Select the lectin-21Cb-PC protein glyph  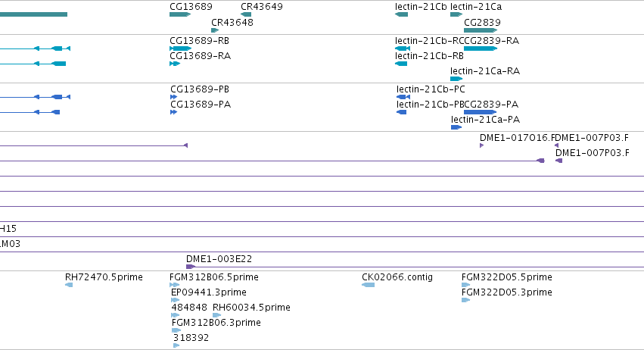(403, 97)
